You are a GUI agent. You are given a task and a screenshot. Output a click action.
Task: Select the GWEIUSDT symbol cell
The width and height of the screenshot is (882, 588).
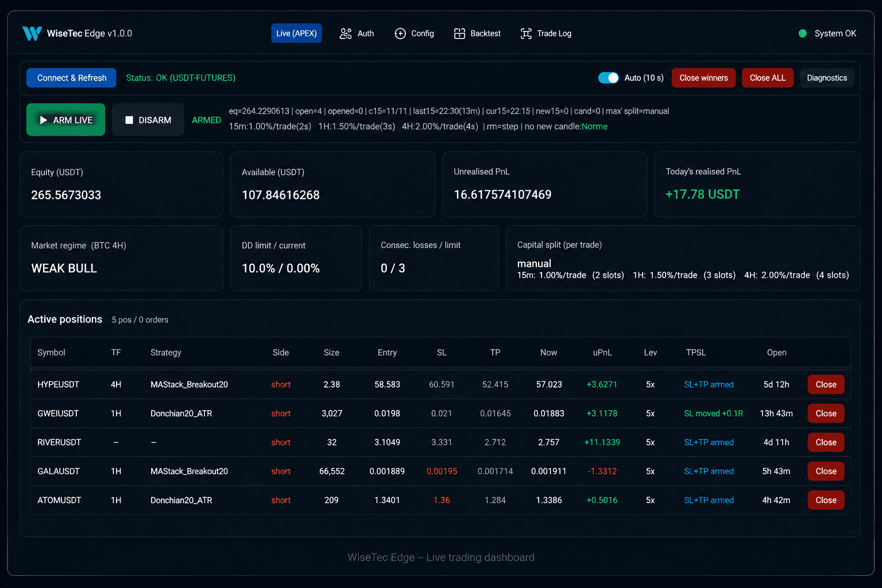[58, 413]
